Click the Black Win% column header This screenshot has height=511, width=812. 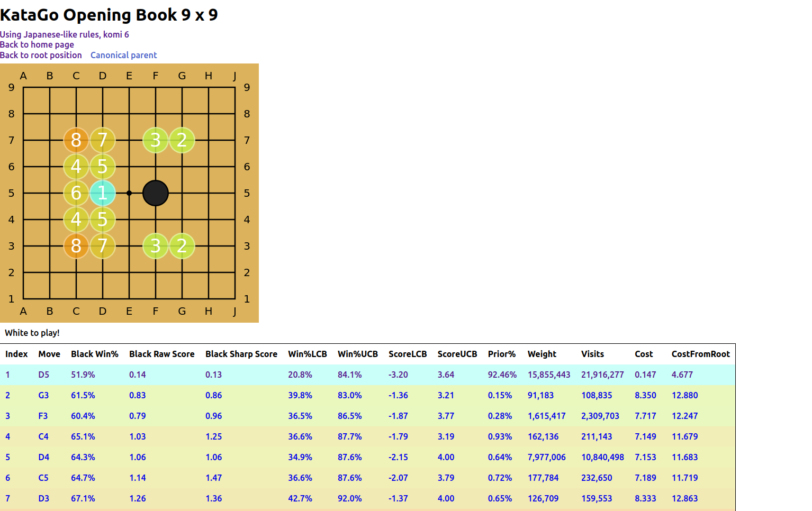95,354
